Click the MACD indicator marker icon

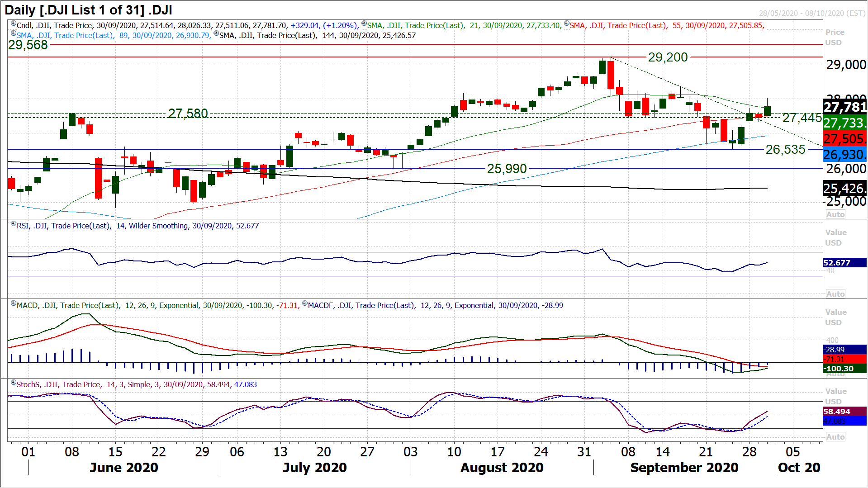[x=14, y=303]
